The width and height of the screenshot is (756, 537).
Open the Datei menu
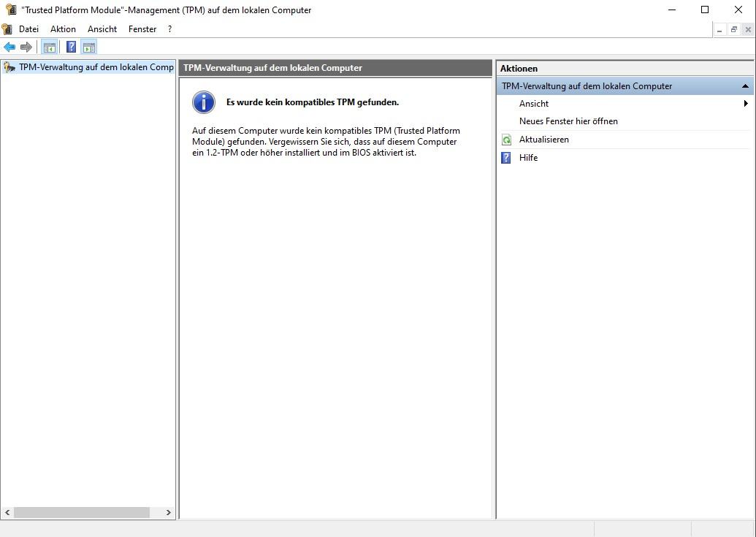28,29
